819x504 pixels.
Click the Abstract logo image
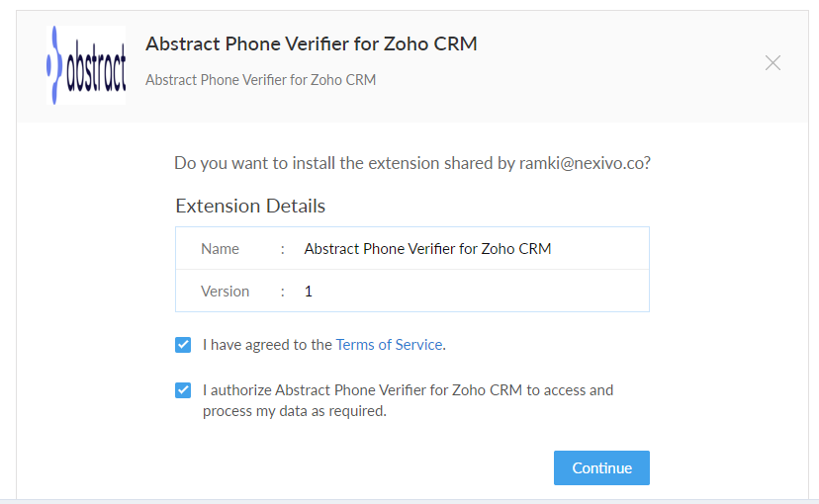(86, 65)
